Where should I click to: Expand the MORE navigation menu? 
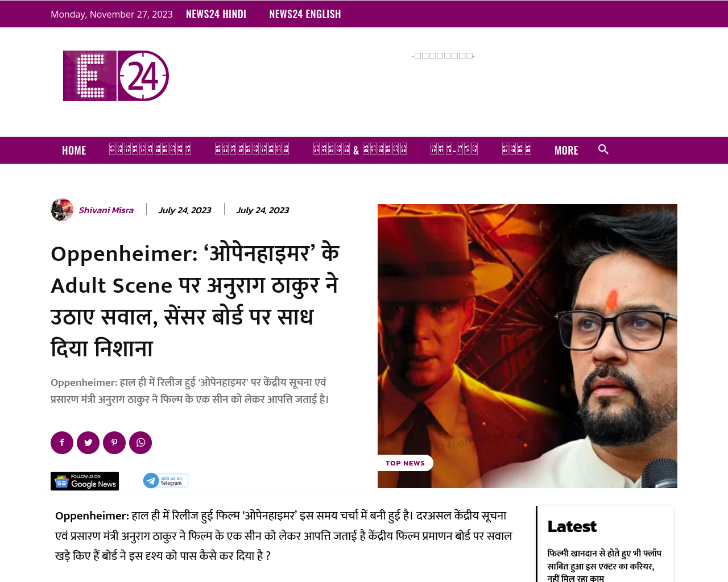pos(566,151)
